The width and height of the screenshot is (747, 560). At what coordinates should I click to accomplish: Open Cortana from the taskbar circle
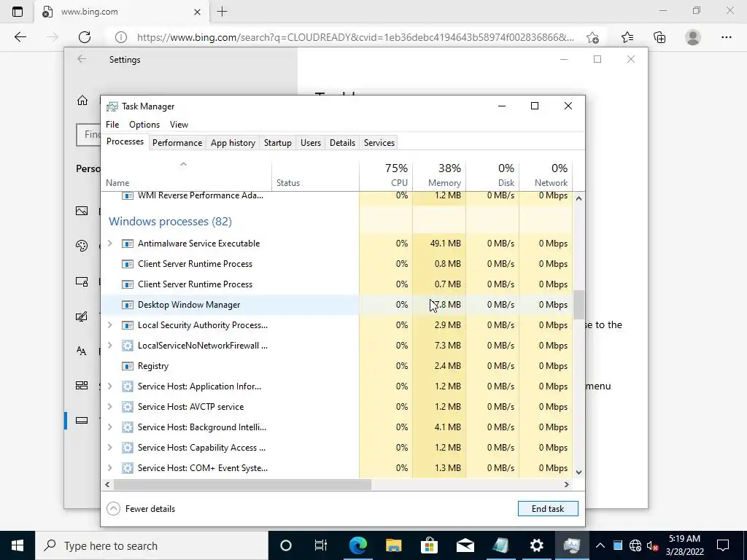click(x=285, y=545)
